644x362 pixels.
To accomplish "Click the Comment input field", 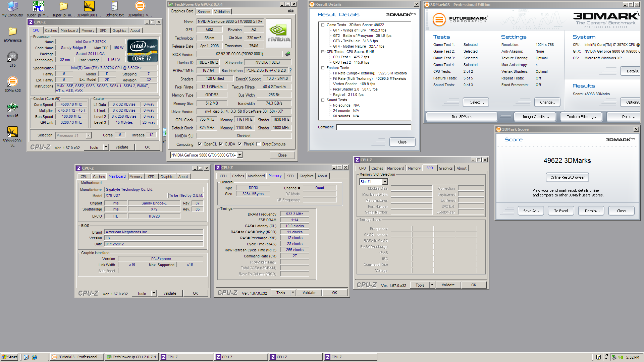I will [x=374, y=127].
